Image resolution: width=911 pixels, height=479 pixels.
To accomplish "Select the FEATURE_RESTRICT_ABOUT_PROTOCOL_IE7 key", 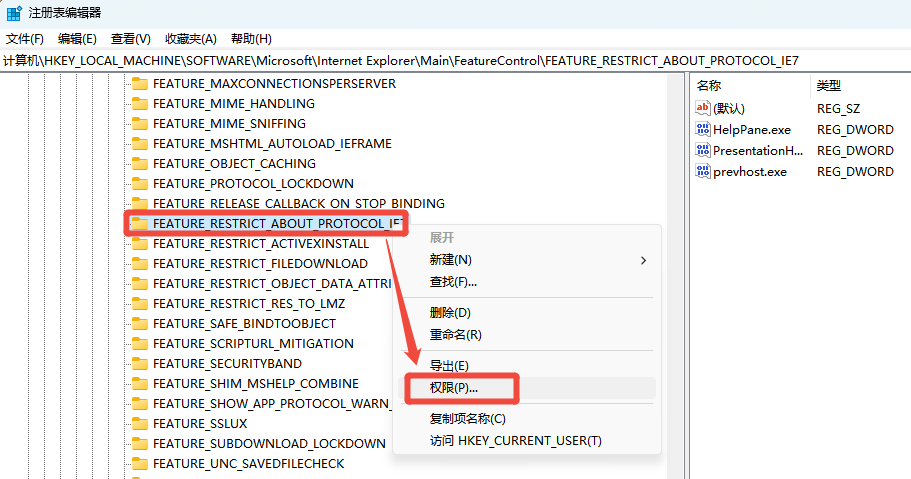I will tap(278, 224).
